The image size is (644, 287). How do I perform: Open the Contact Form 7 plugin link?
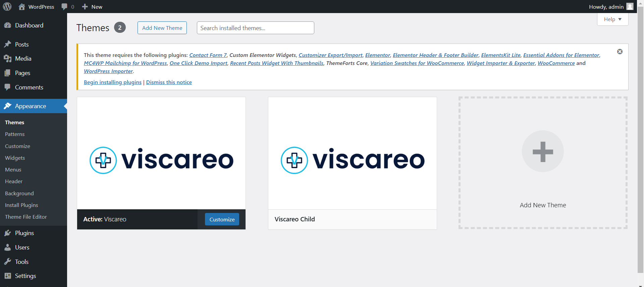click(x=208, y=55)
